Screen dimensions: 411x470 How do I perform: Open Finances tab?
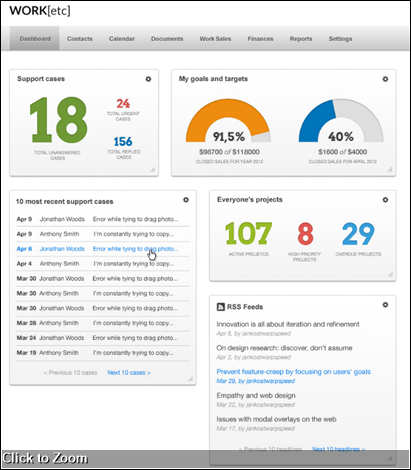(x=260, y=39)
